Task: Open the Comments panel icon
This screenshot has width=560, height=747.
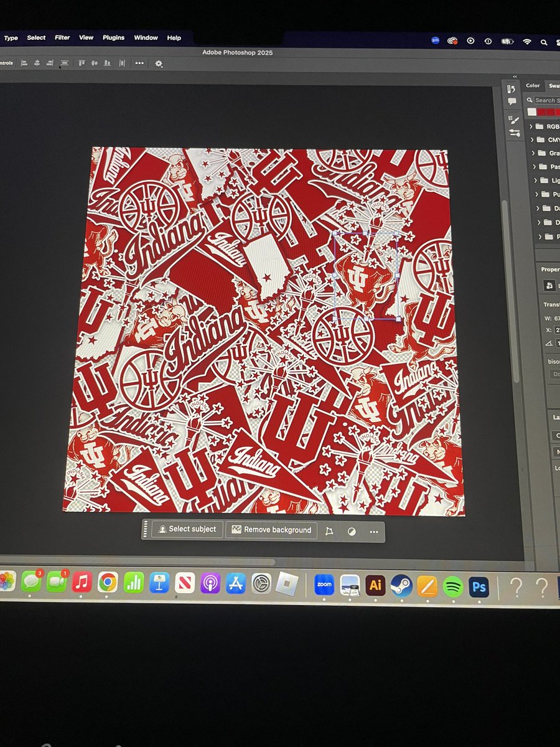Action: coord(511,101)
